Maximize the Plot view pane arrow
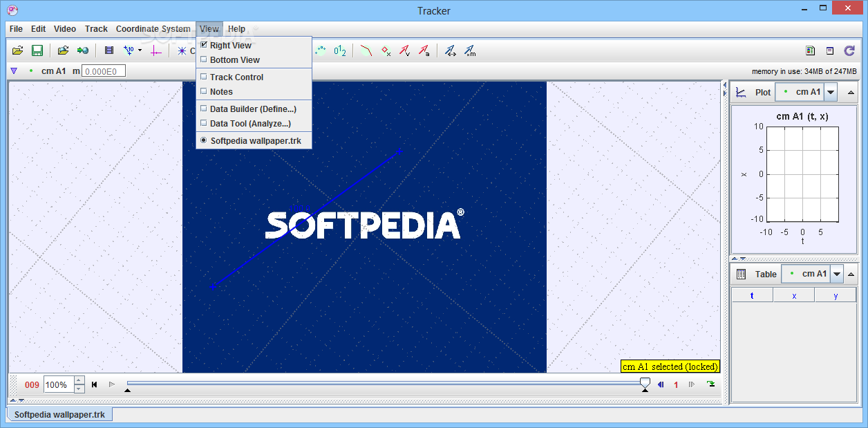The image size is (868, 428). 851,92
